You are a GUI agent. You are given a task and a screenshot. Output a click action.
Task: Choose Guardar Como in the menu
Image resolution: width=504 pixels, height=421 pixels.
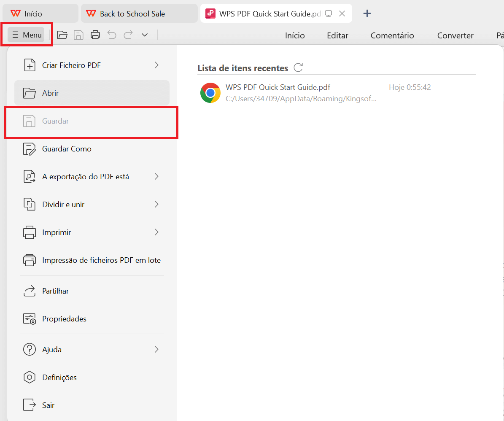92,149
